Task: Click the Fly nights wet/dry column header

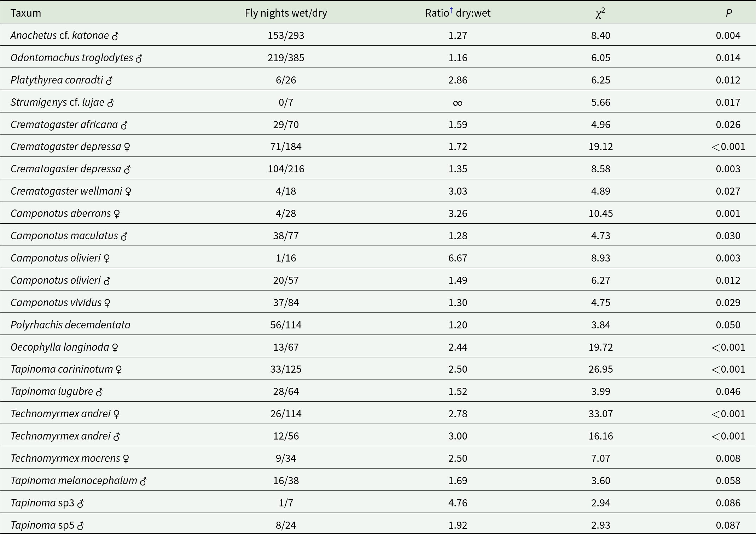Action: (x=286, y=13)
